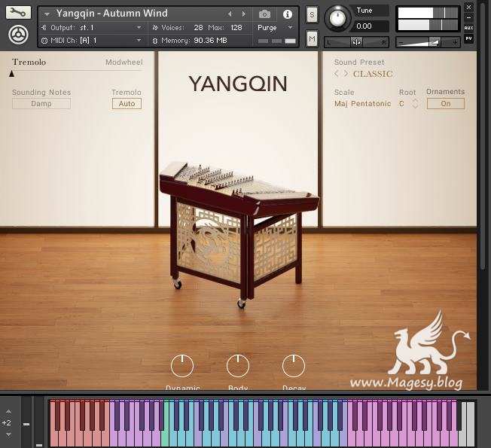The height and width of the screenshot is (448, 491).
Task: Mute the instrument with M button
Action: click(x=312, y=39)
